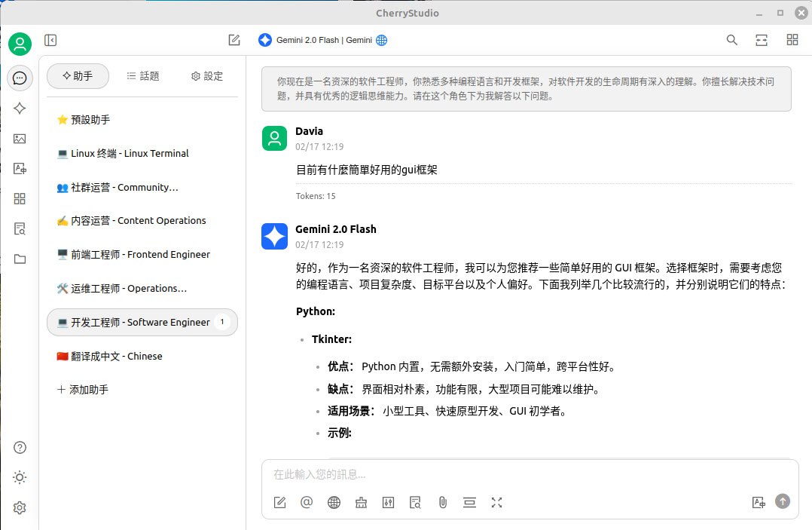Open the layout grid icon in top right
The width and height of the screenshot is (812, 530).
(792, 40)
